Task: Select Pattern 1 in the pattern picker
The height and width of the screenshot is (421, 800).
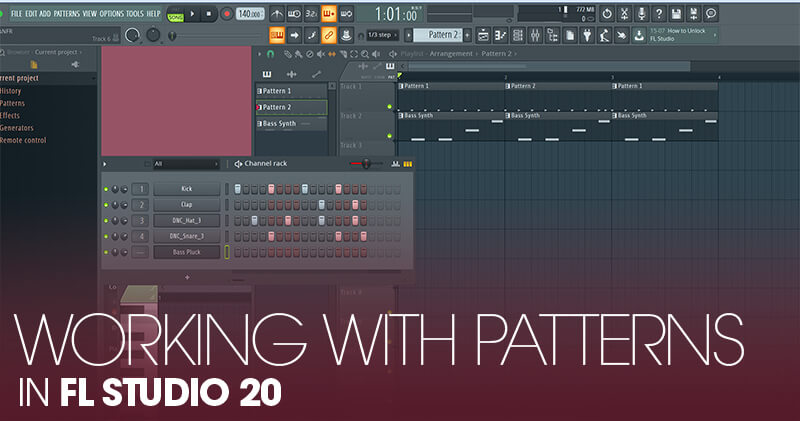Action: [291, 91]
